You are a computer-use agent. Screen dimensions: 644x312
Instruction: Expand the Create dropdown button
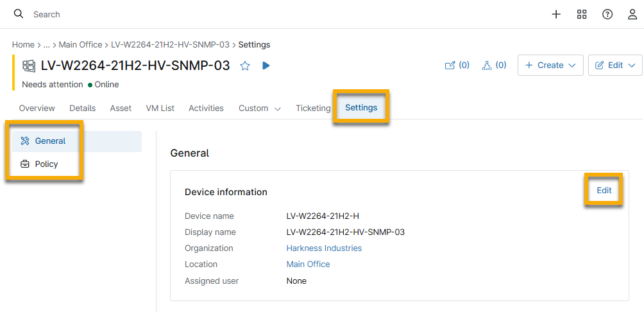tap(550, 65)
